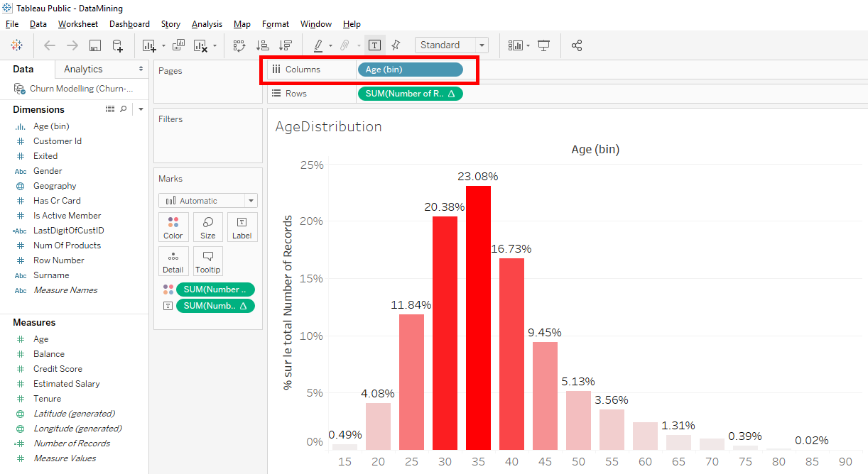The height and width of the screenshot is (474, 868).
Task: Click the Share icon in toolbar
Action: [x=577, y=45]
